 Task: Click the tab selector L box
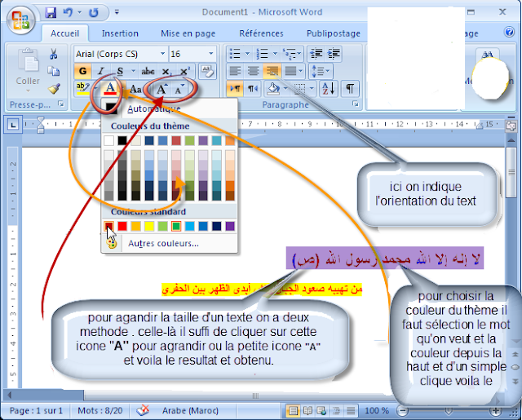pyautogui.click(x=13, y=125)
